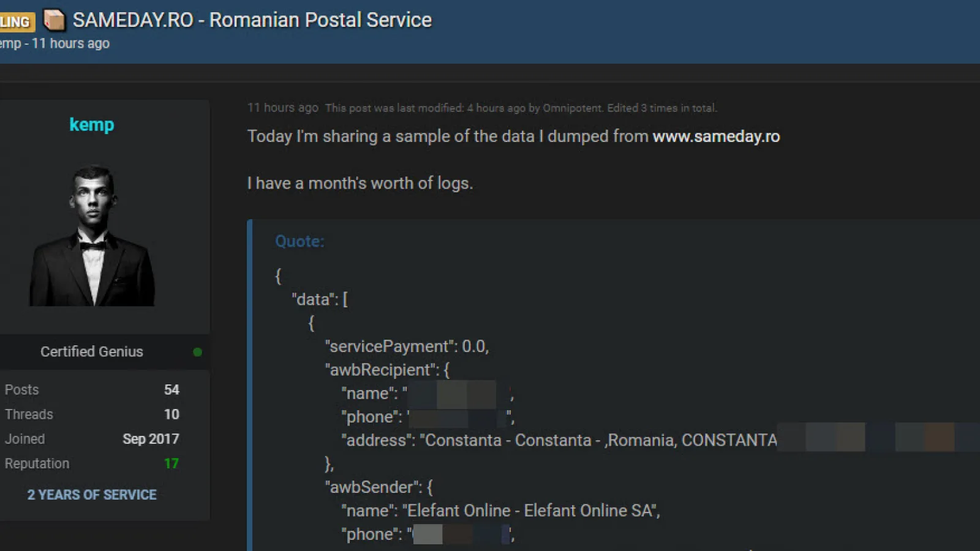This screenshot has width=980, height=551.
Task: Select the 'Elefant Online SA' sender name line
Action: tap(501, 511)
